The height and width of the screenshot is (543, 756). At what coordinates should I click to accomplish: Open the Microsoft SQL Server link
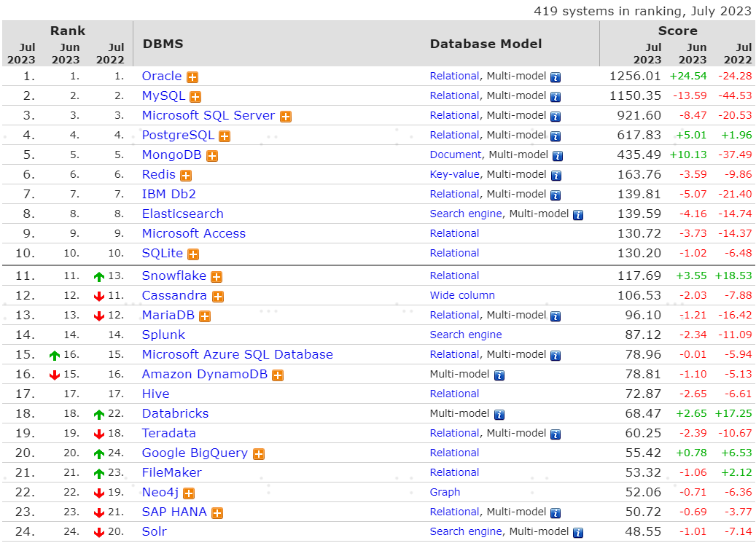pyautogui.click(x=209, y=116)
